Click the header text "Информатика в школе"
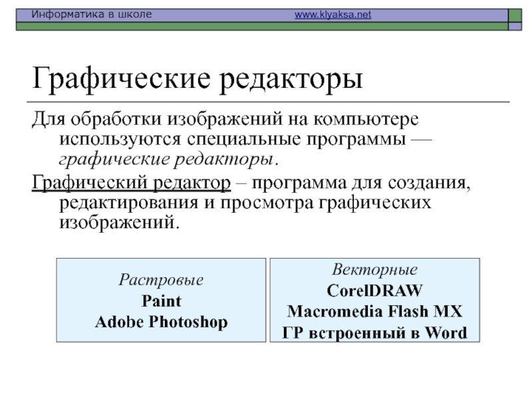This screenshot has height=399, width=532. 91,14
